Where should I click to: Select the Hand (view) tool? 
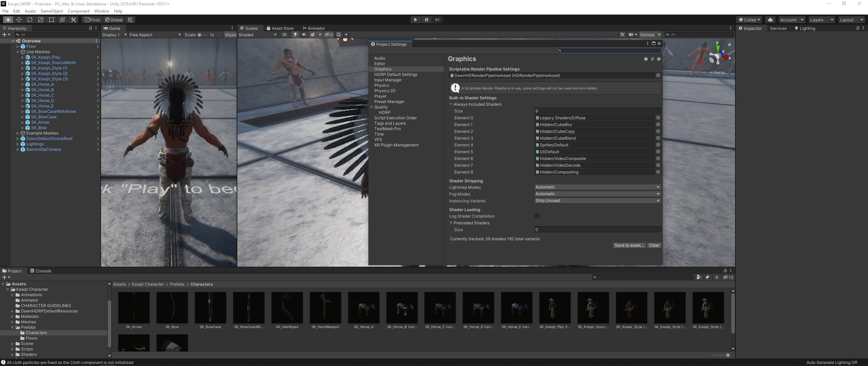pyautogui.click(x=8, y=20)
